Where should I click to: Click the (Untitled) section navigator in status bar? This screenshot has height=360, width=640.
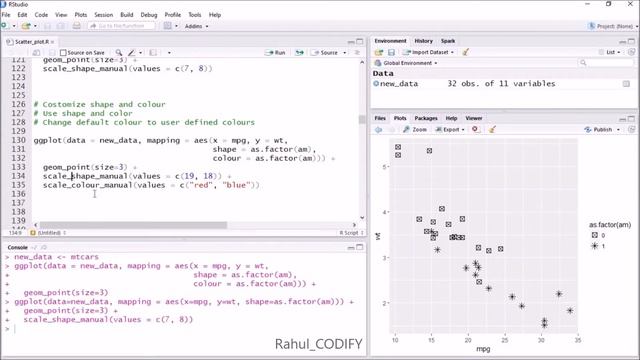click(x=48, y=233)
